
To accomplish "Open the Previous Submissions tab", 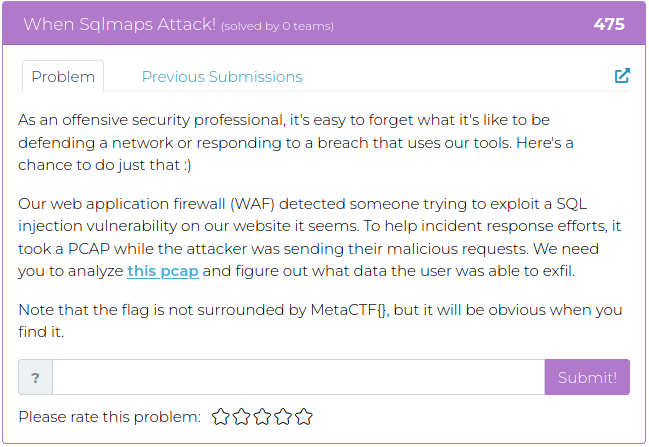I will [222, 77].
